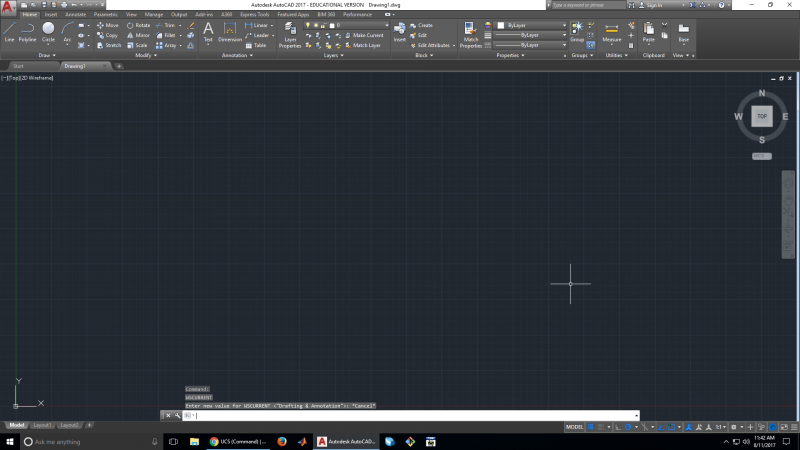800x450 pixels.
Task: Click the Linear dimension button
Action: point(257,25)
